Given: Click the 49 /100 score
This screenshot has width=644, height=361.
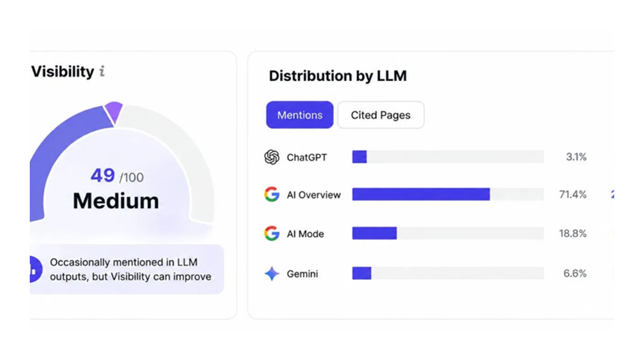Looking at the screenshot, I should (x=117, y=176).
